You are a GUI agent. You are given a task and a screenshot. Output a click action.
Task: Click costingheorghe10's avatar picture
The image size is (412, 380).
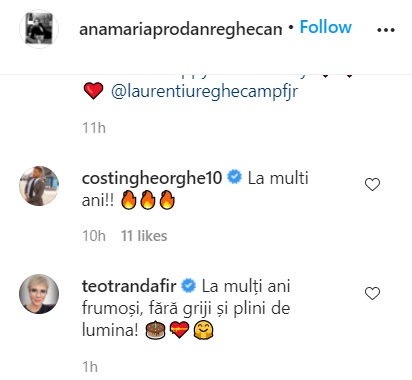[x=39, y=186]
